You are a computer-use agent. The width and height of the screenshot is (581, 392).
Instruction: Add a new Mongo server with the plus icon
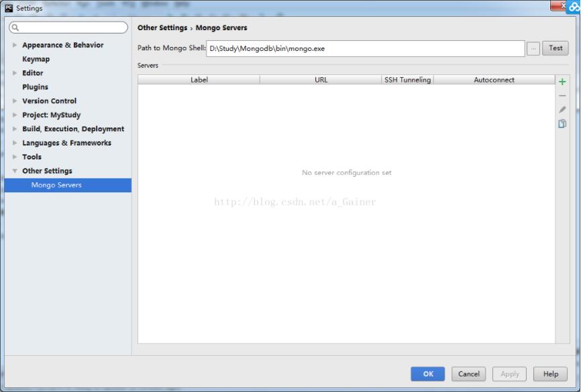click(562, 82)
